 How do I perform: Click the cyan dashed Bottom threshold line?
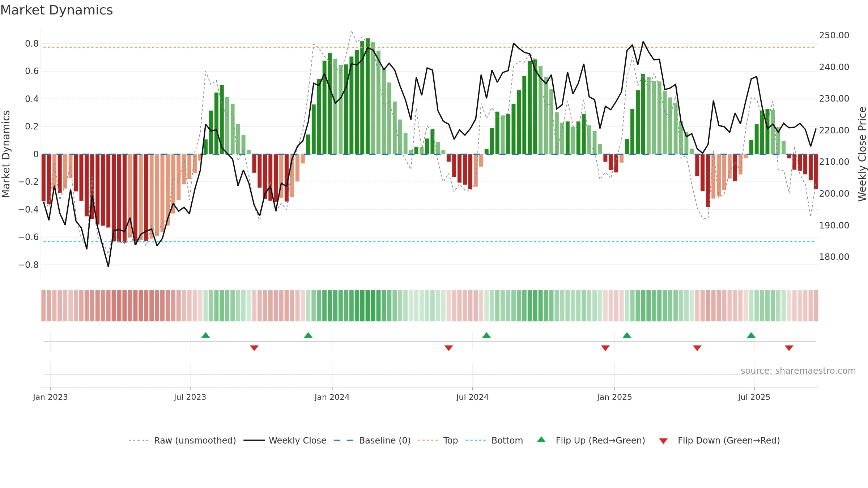tap(429, 241)
